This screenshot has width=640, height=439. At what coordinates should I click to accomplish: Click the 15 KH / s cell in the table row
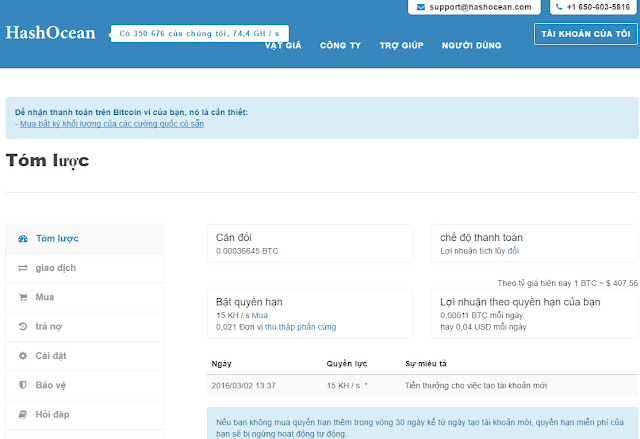click(x=343, y=386)
